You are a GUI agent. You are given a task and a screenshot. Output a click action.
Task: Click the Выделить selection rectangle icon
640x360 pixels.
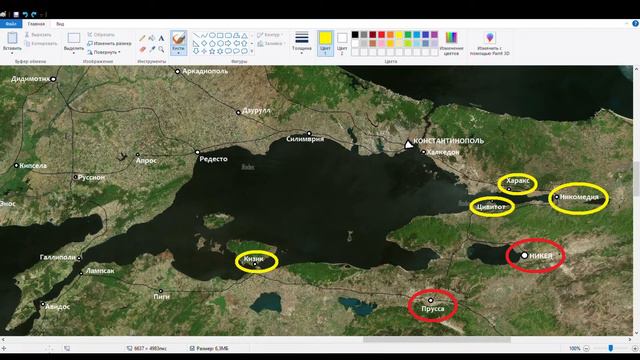click(x=73, y=38)
